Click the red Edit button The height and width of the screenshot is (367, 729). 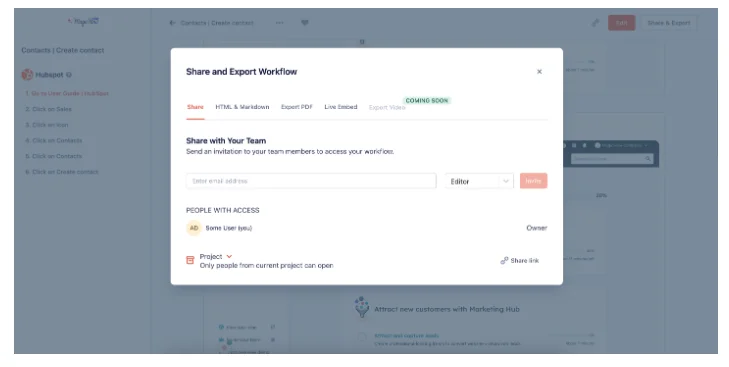point(622,23)
